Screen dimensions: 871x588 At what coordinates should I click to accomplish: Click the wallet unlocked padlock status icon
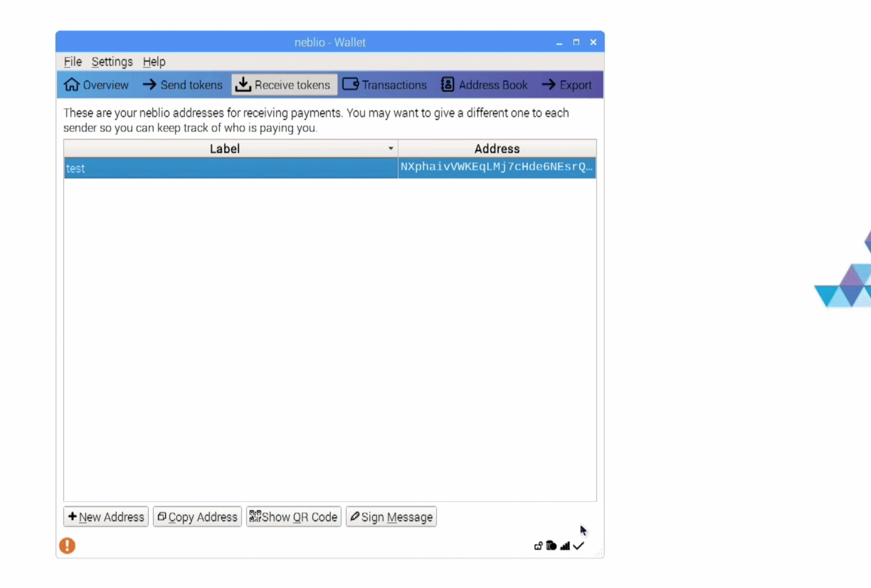pos(538,546)
